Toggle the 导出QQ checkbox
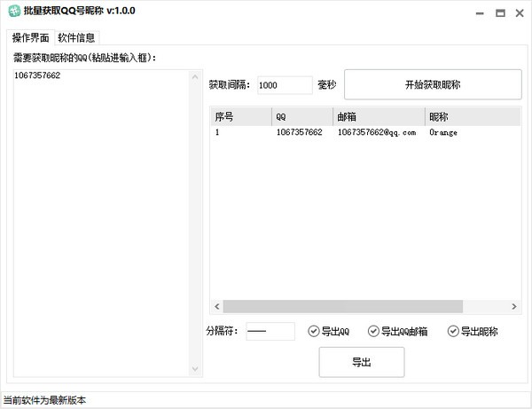Screen dimensions: 532x409 [x=314, y=332]
